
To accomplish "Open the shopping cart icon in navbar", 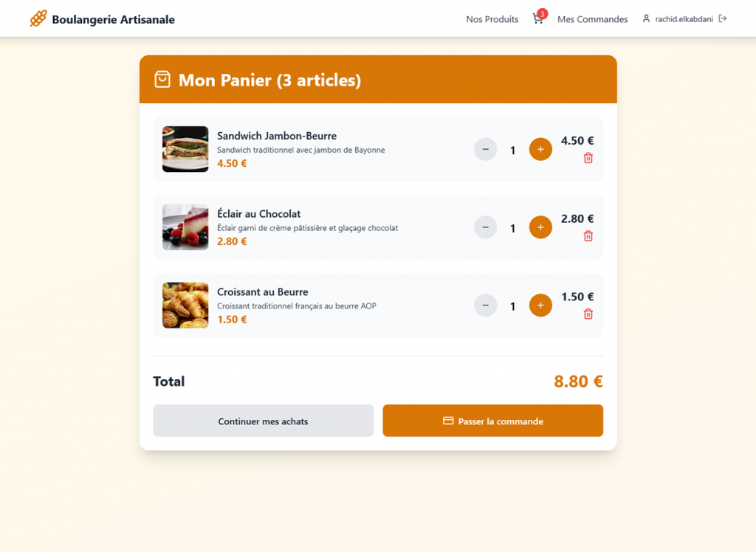I will point(537,19).
